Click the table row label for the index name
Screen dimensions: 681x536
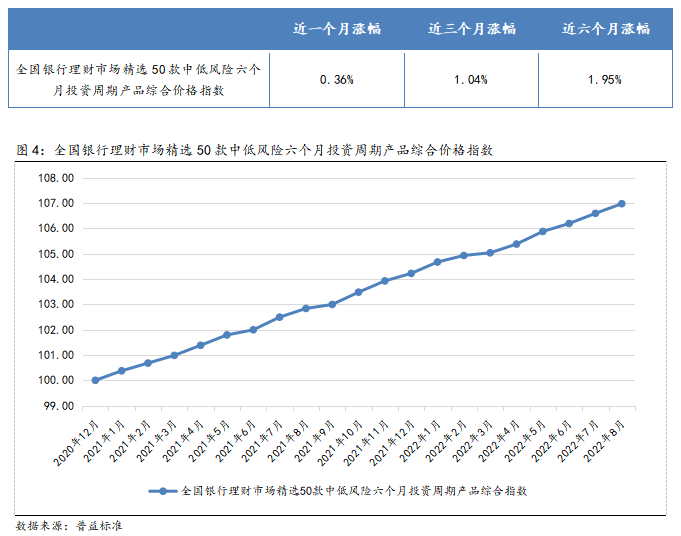(x=139, y=79)
